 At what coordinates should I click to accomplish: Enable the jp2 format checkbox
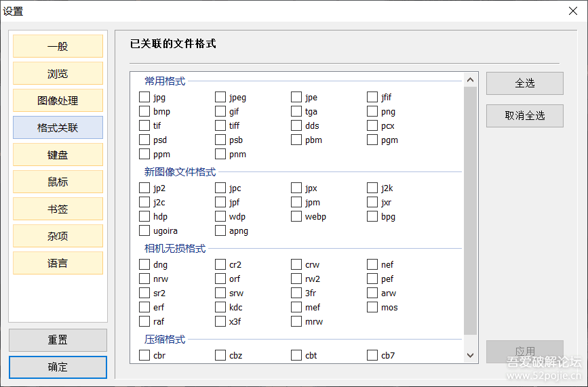[x=144, y=188]
